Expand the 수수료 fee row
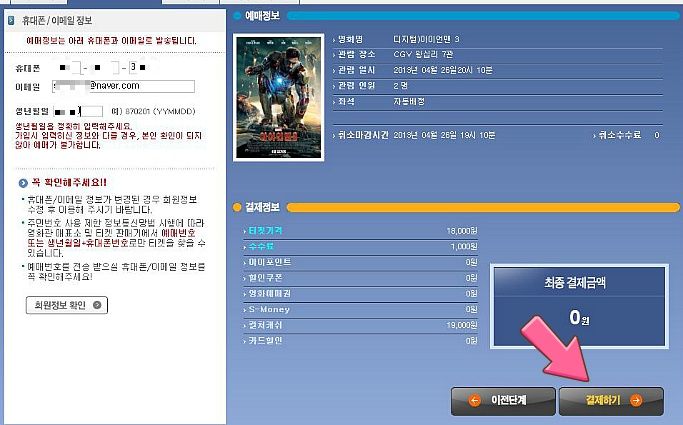683x425 pixels. coord(360,247)
